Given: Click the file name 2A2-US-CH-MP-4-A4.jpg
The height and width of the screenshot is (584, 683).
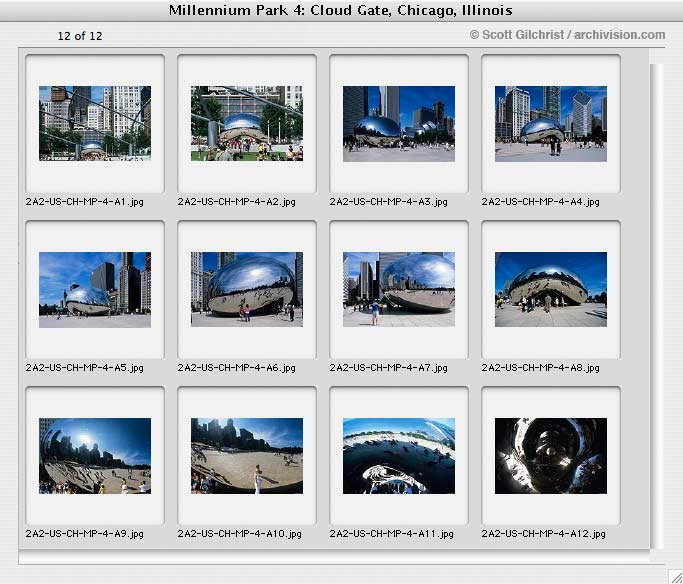Looking at the screenshot, I should 541,202.
